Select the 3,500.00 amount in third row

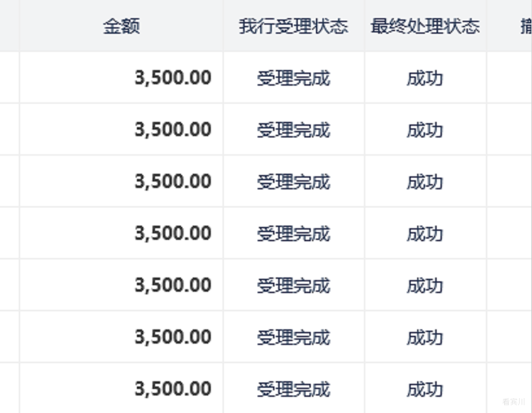click(x=173, y=182)
